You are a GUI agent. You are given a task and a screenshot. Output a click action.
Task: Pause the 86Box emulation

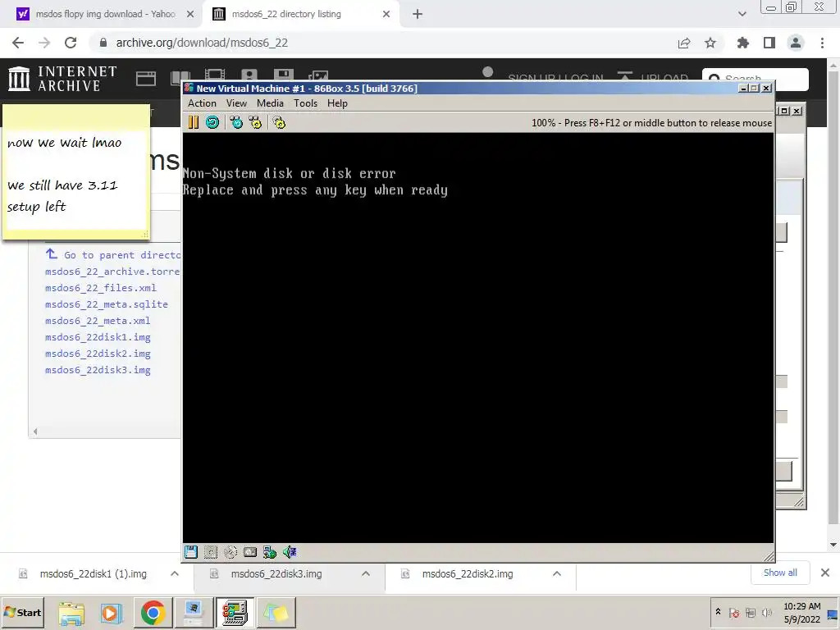(x=194, y=123)
